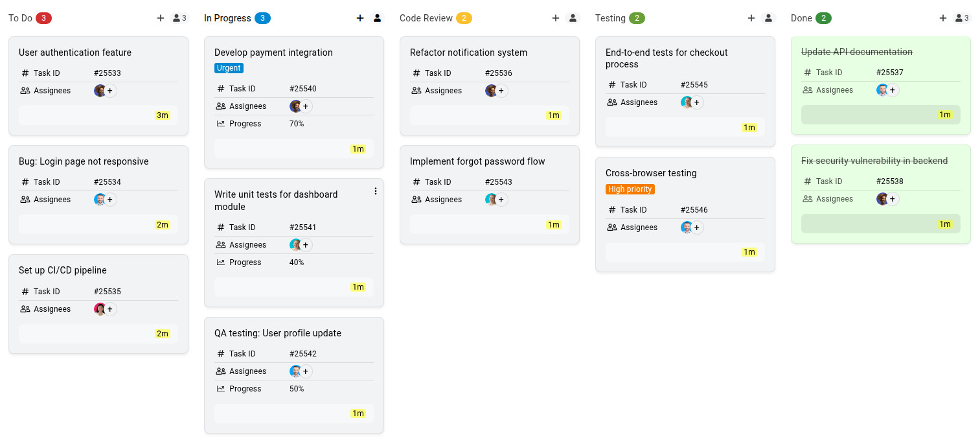
Task: Add an assignee to User authentication feature card
Action: coord(110,91)
